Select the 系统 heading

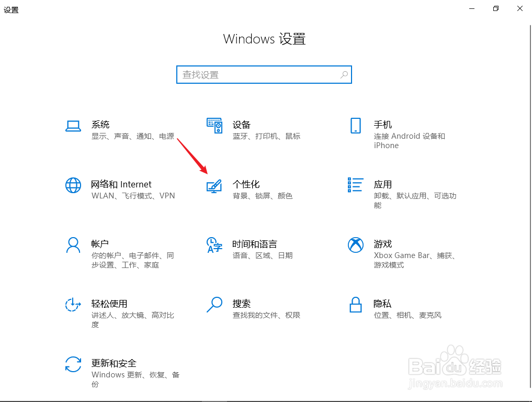click(100, 125)
